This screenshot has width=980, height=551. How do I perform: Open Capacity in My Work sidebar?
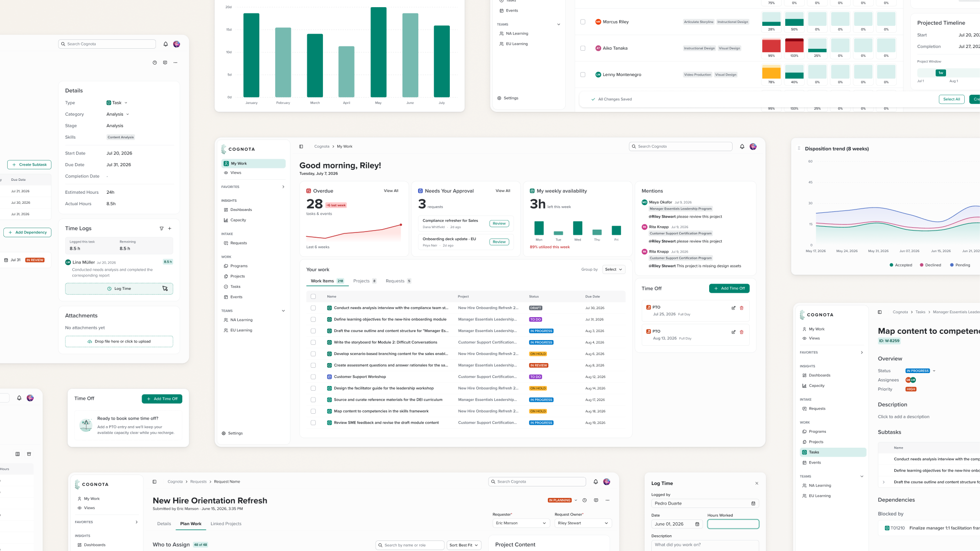[238, 220]
